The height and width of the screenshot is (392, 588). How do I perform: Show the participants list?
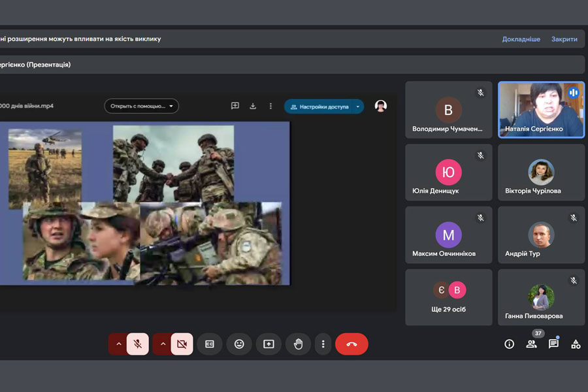pos(531,344)
